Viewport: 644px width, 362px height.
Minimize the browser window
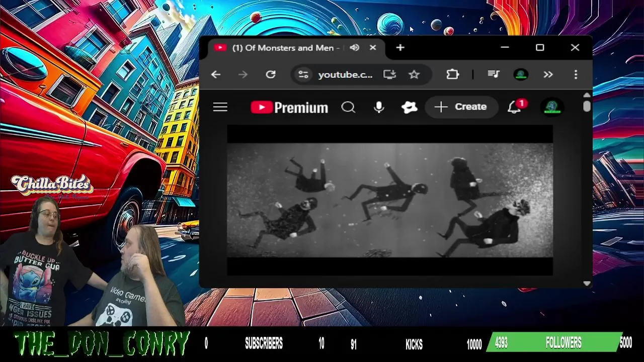coord(505,48)
